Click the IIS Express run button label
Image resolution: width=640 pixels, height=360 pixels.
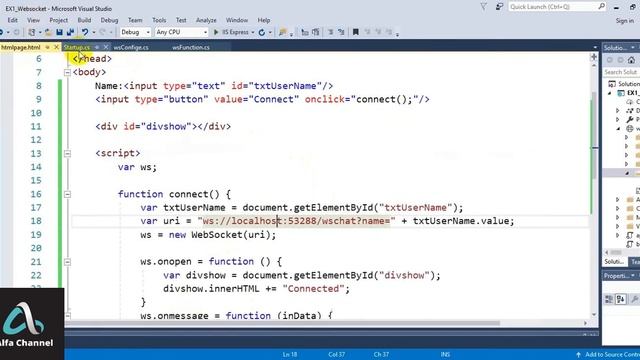point(235,32)
